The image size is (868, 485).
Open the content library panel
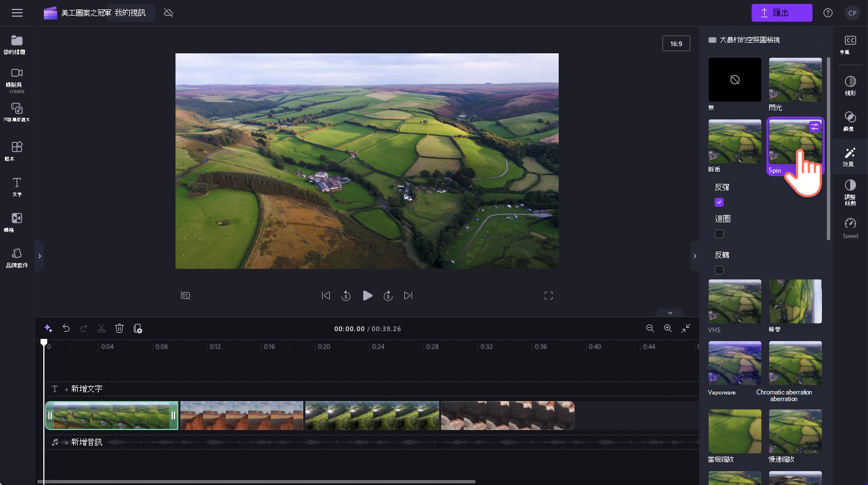click(17, 112)
